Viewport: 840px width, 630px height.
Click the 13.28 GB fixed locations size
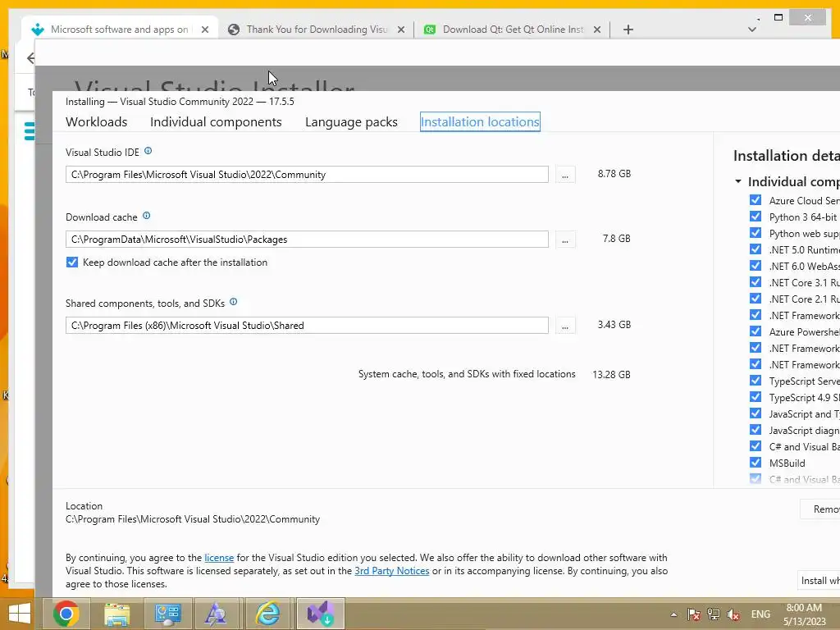point(611,374)
